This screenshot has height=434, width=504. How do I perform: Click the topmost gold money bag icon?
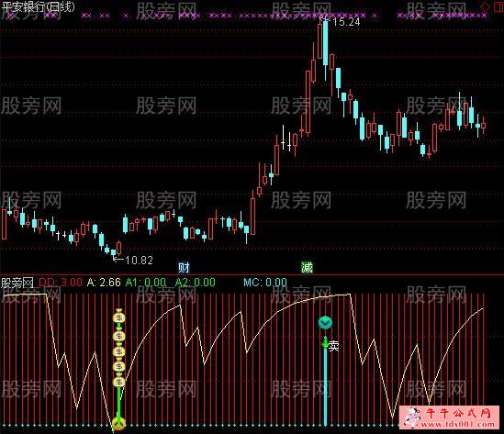pyautogui.click(x=119, y=317)
